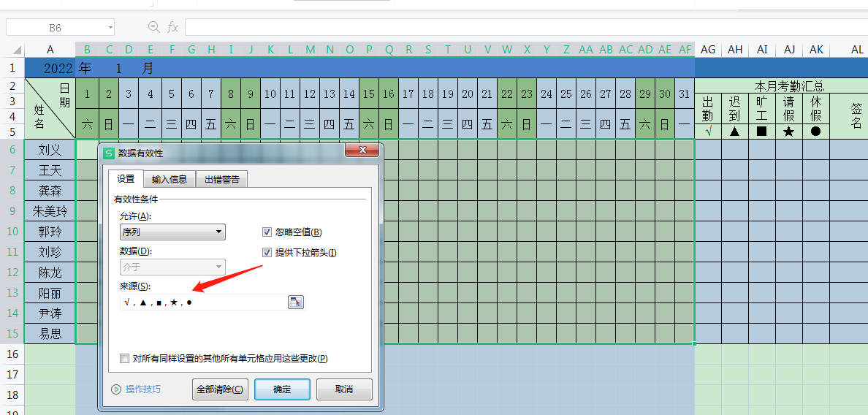Select row header 16
The image size is (868, 415).
(12, 354)
